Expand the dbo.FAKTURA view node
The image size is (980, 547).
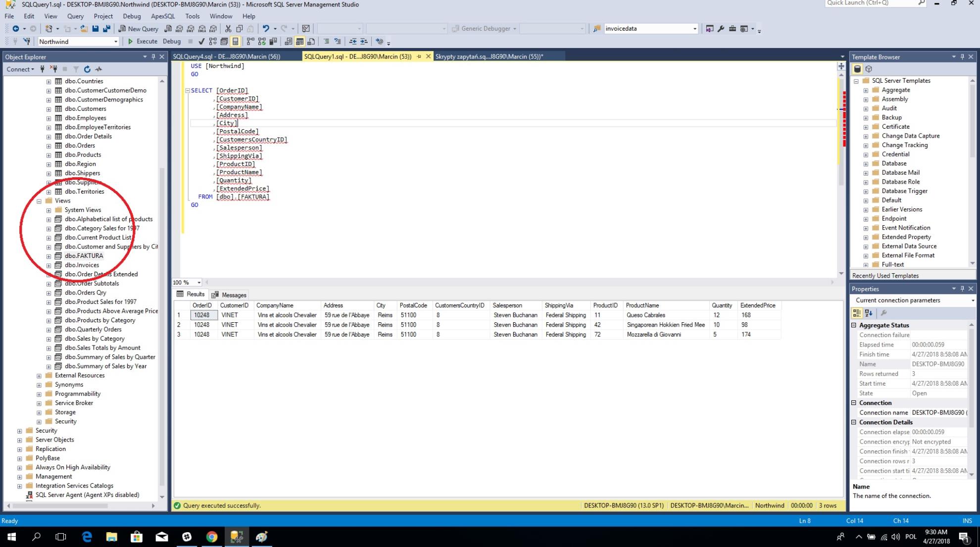tap(49, 256)
